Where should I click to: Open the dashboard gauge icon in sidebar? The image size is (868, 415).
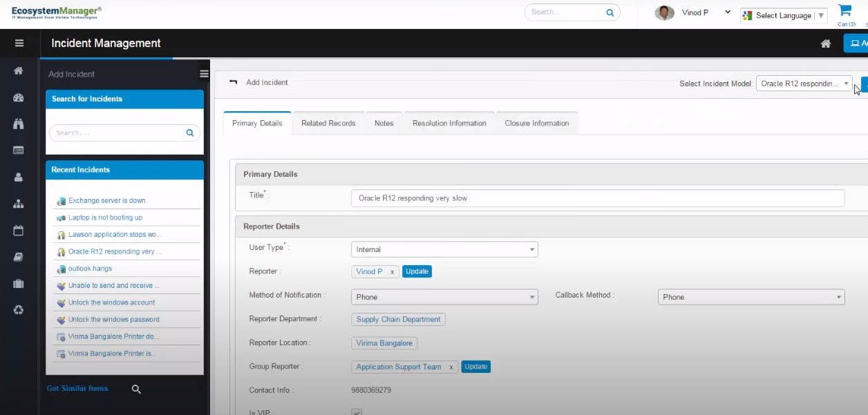coord(19,97)
